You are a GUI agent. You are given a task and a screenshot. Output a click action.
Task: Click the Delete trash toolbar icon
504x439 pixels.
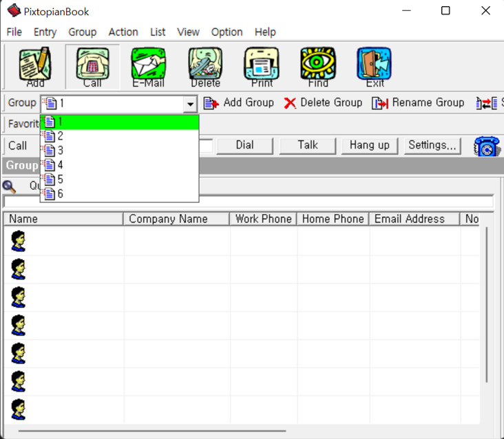pos(205,67)
